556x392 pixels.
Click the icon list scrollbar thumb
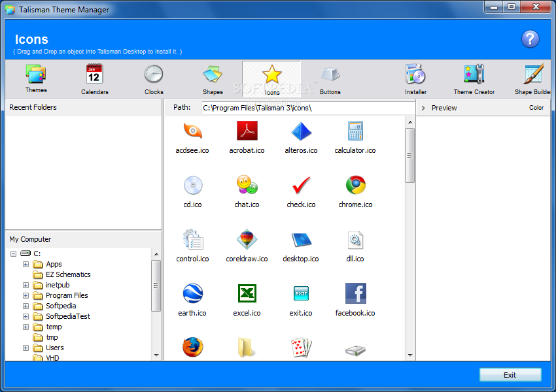pos(410,155)
